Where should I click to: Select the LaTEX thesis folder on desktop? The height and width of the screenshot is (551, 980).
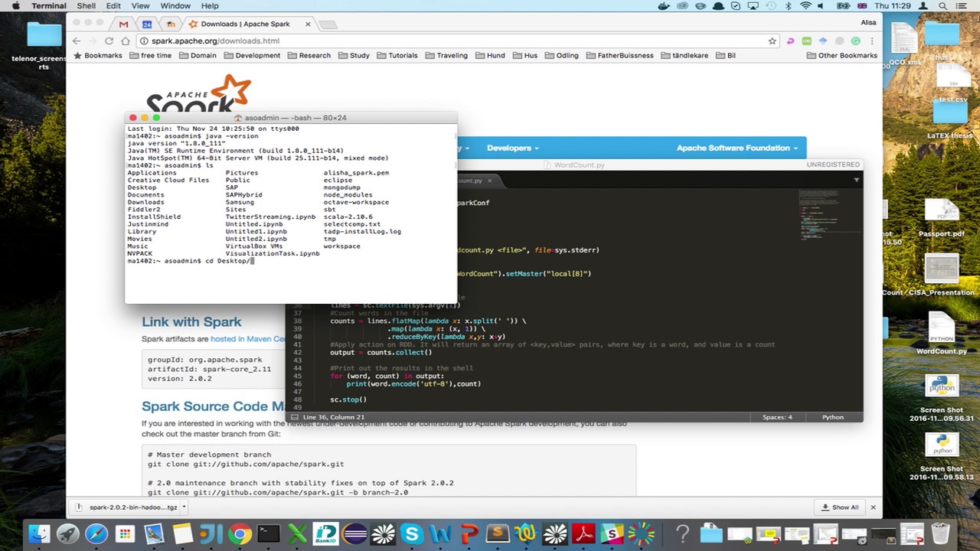(x=949, y=121)
